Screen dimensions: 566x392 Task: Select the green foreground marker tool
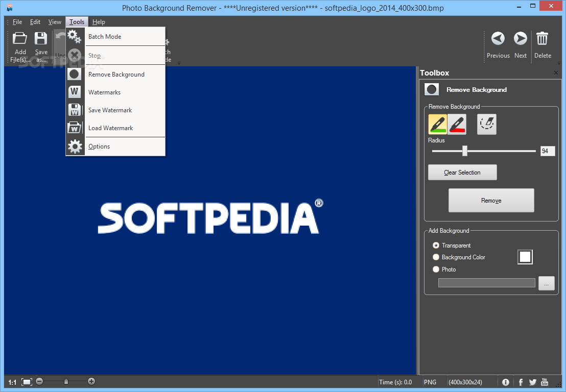[x=437, y=124]
